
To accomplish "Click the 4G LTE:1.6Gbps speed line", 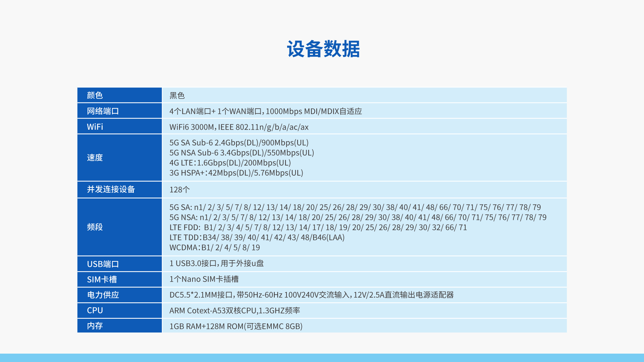I will 230,163.
